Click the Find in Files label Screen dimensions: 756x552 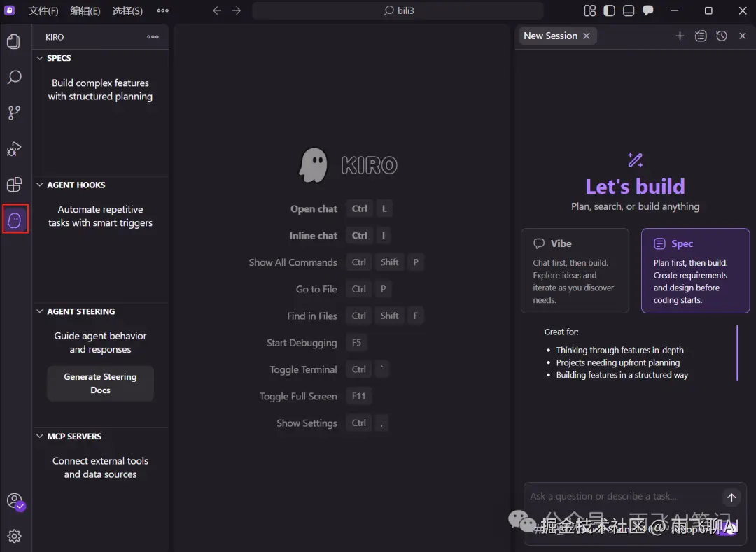coord(312,316)
